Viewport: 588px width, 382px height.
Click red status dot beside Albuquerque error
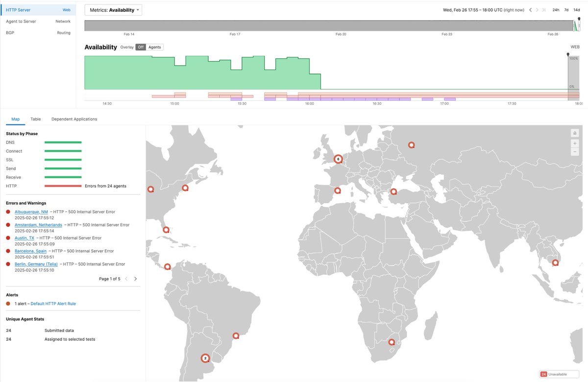click(x=8, y=212)
